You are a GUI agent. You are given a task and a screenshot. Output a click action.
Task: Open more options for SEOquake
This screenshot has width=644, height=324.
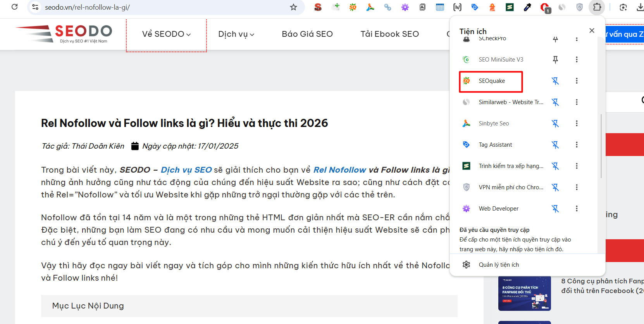(x=577, y=81)
